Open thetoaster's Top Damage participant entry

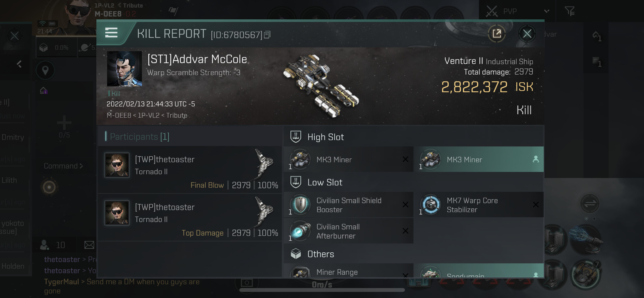point(190,217)
